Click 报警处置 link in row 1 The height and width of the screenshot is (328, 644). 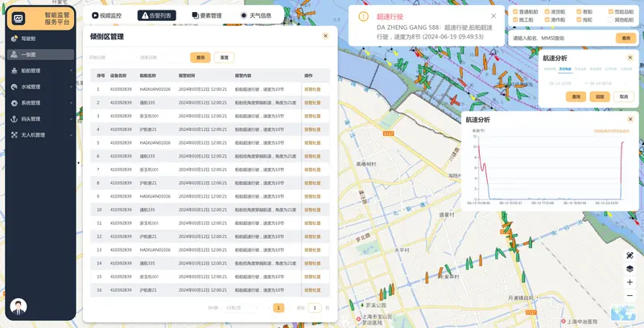point(312,89)
